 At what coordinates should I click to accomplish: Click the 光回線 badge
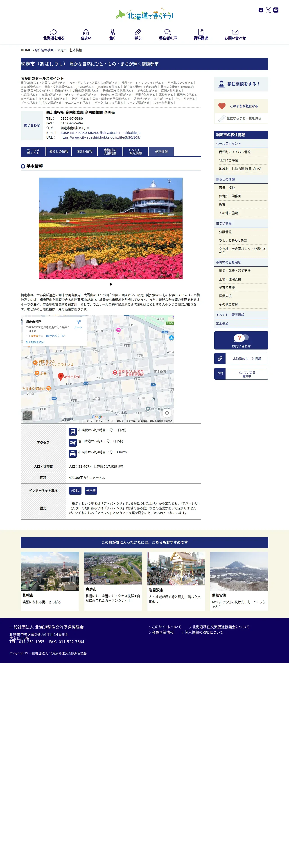(x=91, y=491)
